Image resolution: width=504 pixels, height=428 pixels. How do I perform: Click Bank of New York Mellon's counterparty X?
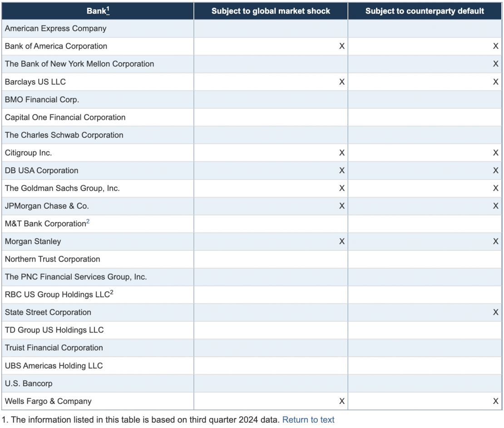click(495, 64)
